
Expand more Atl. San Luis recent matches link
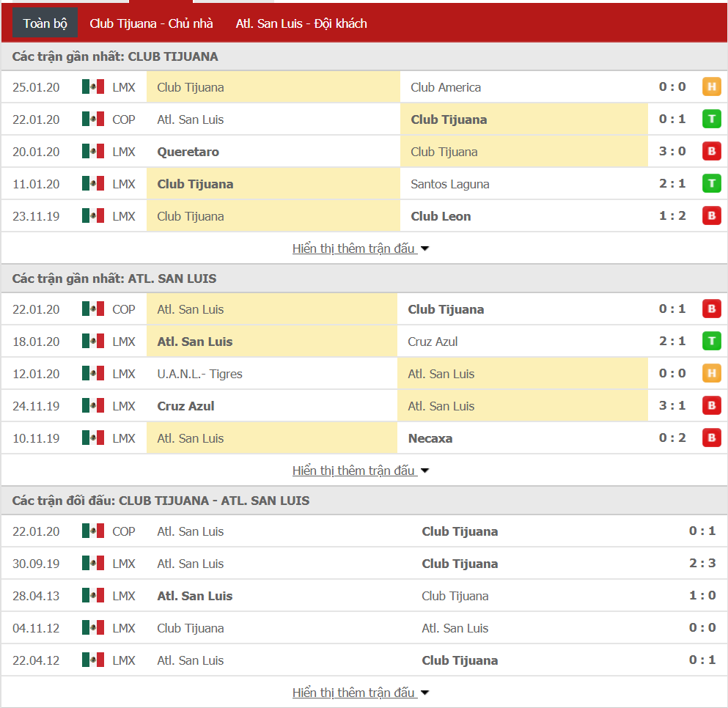[360, 471]
